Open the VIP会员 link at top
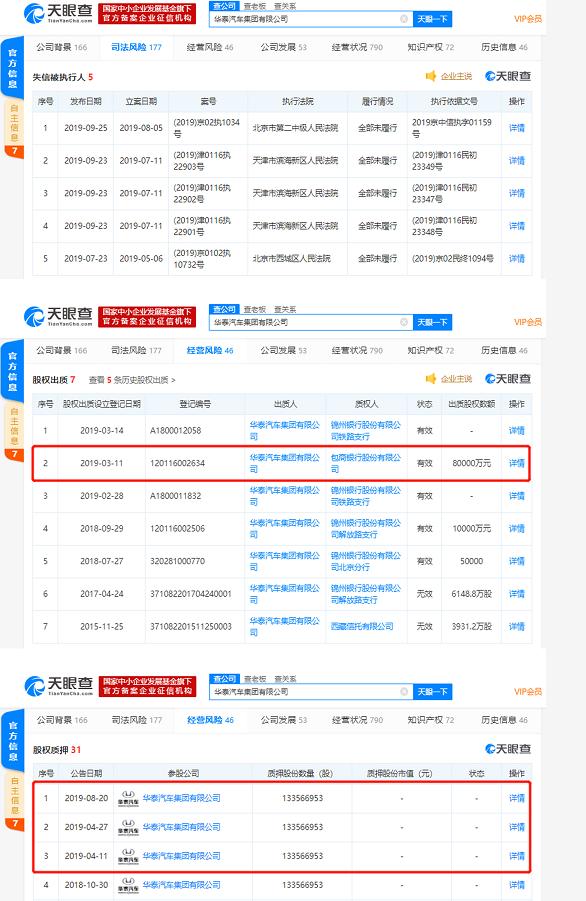586x901 pixels. 528,19
